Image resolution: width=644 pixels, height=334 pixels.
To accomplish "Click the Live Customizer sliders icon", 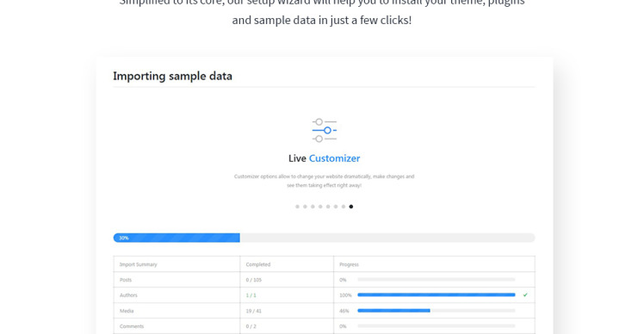I will (x=324, y=130).
